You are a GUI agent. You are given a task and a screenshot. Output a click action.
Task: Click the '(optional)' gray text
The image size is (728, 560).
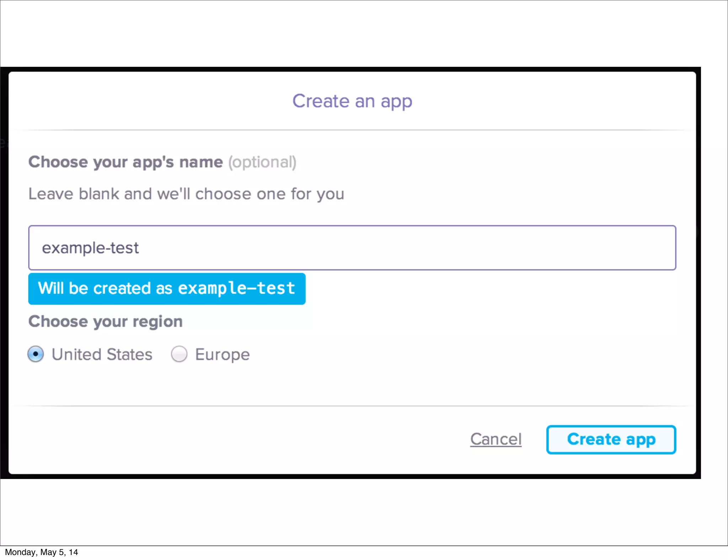click(262, 162)
